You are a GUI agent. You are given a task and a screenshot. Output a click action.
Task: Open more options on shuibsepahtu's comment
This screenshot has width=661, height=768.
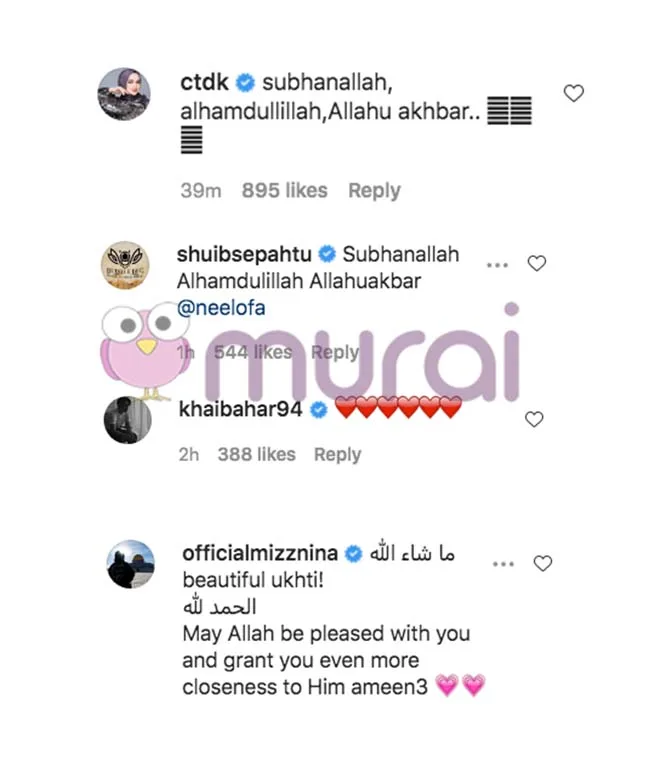pyautogui.click(x=497, y=265)
